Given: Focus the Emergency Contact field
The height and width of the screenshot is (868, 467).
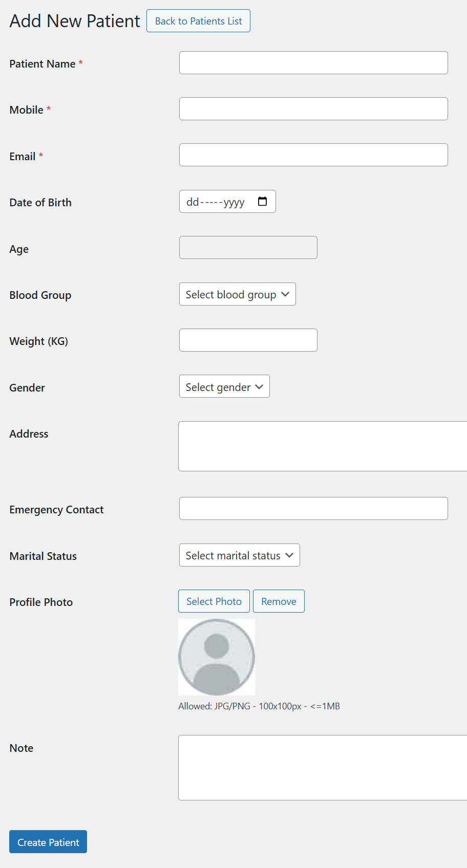Looking at the screenshot, I should coord(313,508).
